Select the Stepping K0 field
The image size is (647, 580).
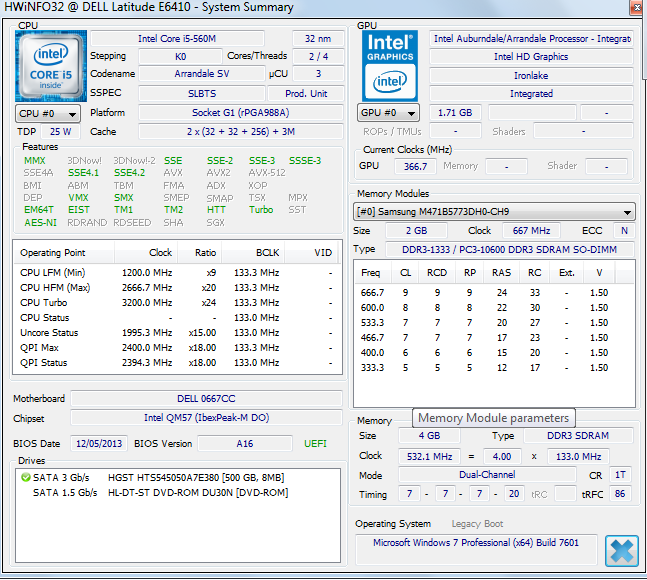(x=180, y=57)
